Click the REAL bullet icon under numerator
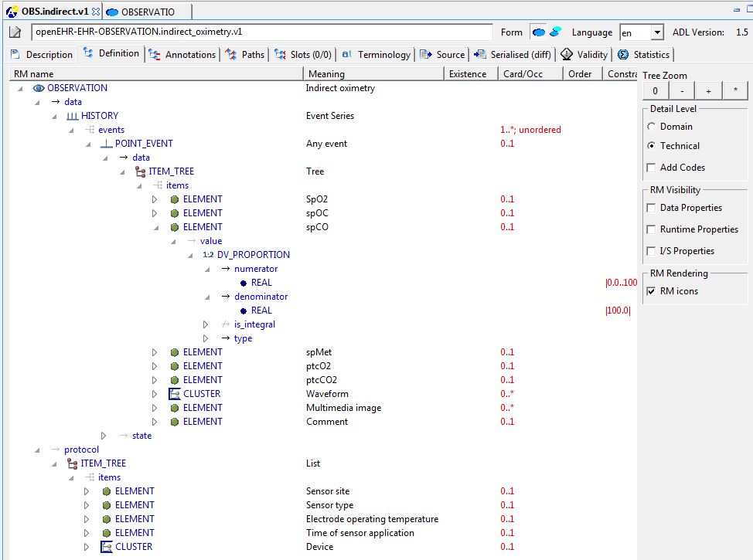 coord(244,283)
